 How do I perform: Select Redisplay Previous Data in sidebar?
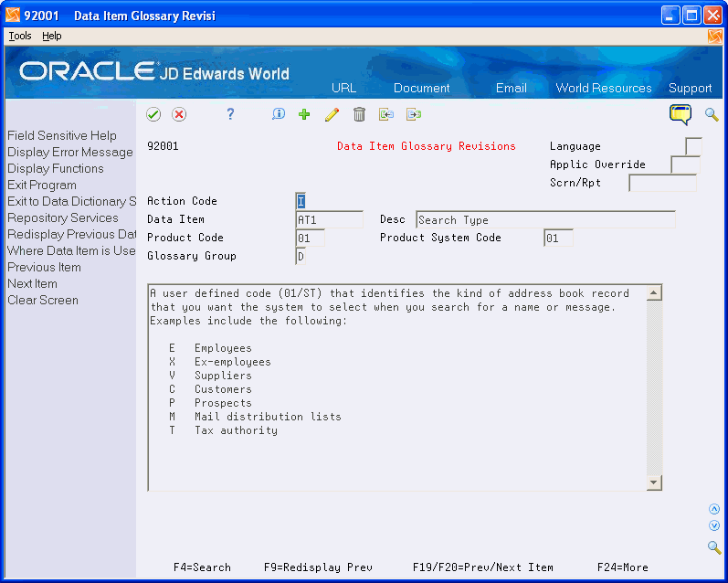(71, 234)
